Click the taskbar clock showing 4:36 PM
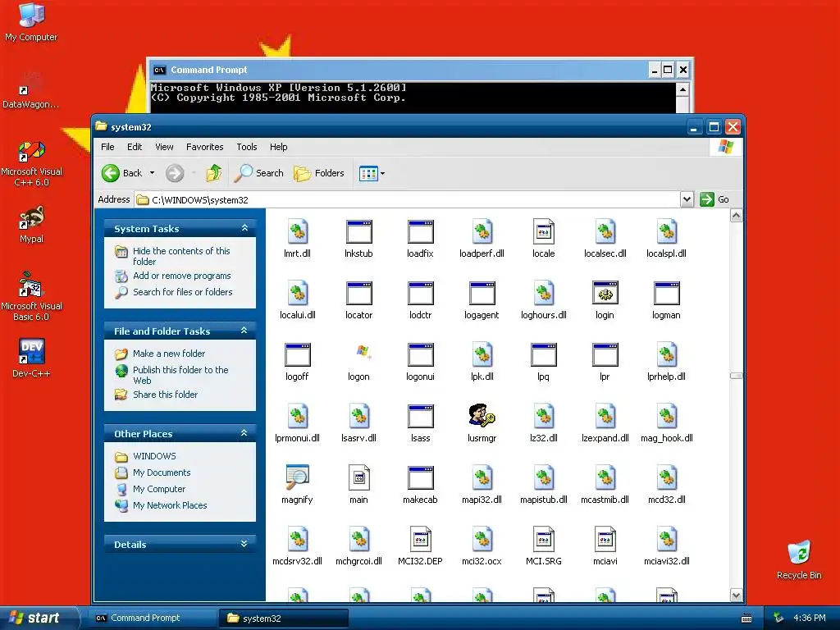The image size is (840, 630). (x=809, y=618)
